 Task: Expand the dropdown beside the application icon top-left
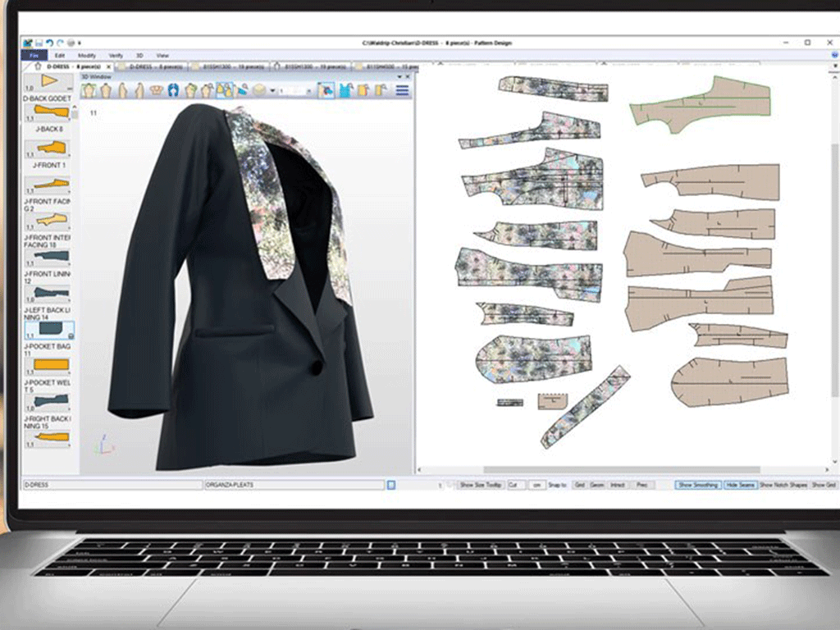(x=80, y=43)
